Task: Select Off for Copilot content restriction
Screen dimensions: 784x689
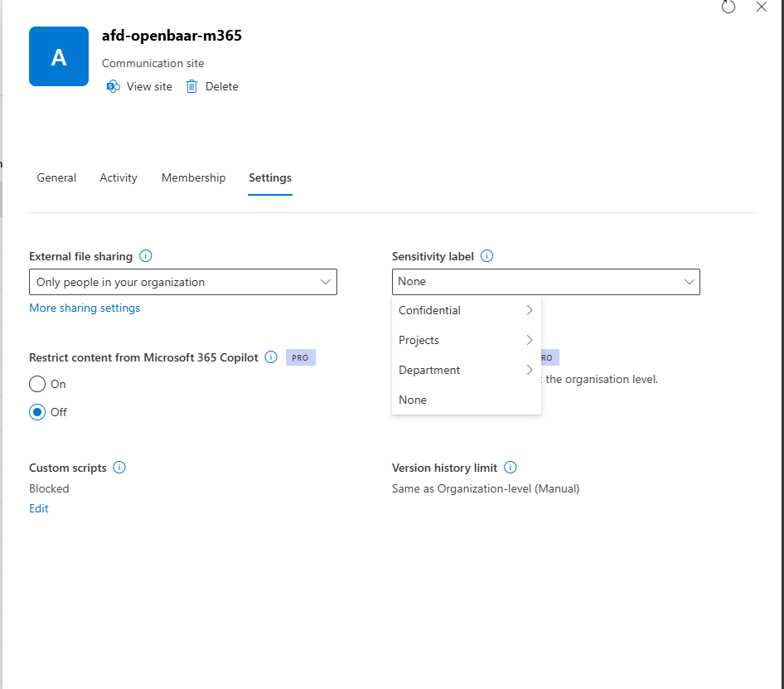Action: point(37,412)
